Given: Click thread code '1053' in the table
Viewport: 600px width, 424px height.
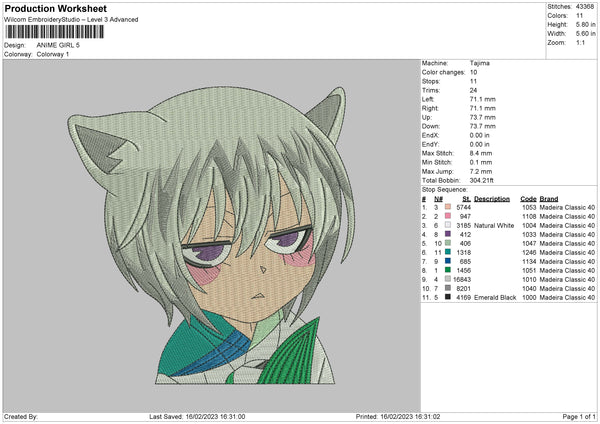Looking at the screenshot, I should coord(529,207).
